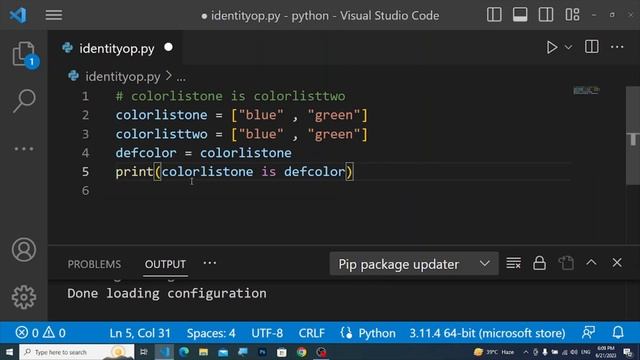Click the minimap code preview
640x360 pixels.
tap(586, 90)
